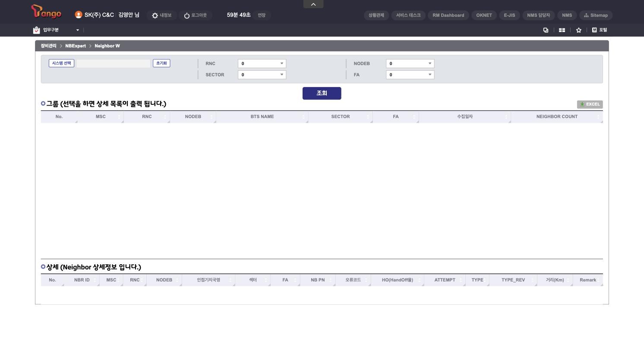Click NBExpert in the breadcrumb
This screenshot has height=350, width=644.
(76, 46)
